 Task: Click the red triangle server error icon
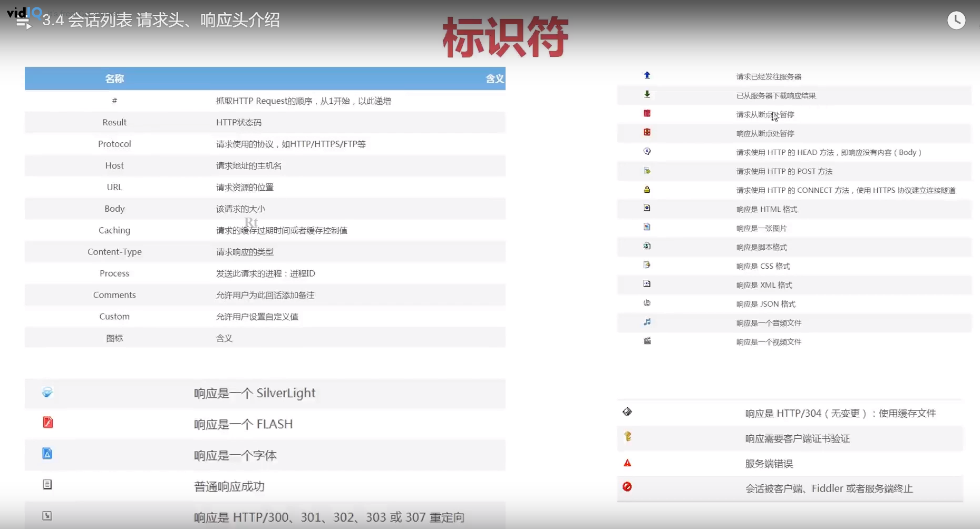[627, 463]
